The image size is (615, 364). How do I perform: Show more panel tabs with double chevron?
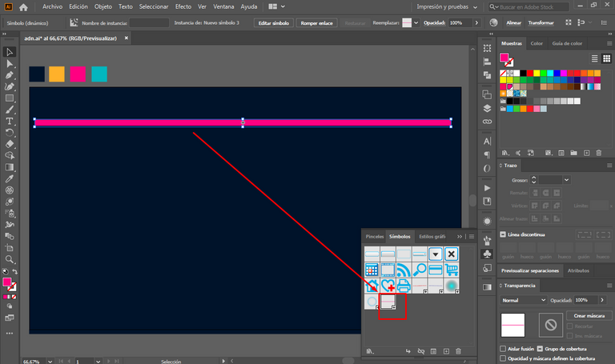460,237
